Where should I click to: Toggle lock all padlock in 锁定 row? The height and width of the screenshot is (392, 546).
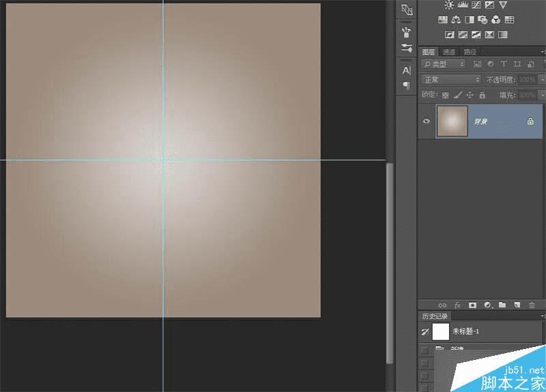[482, 95]
